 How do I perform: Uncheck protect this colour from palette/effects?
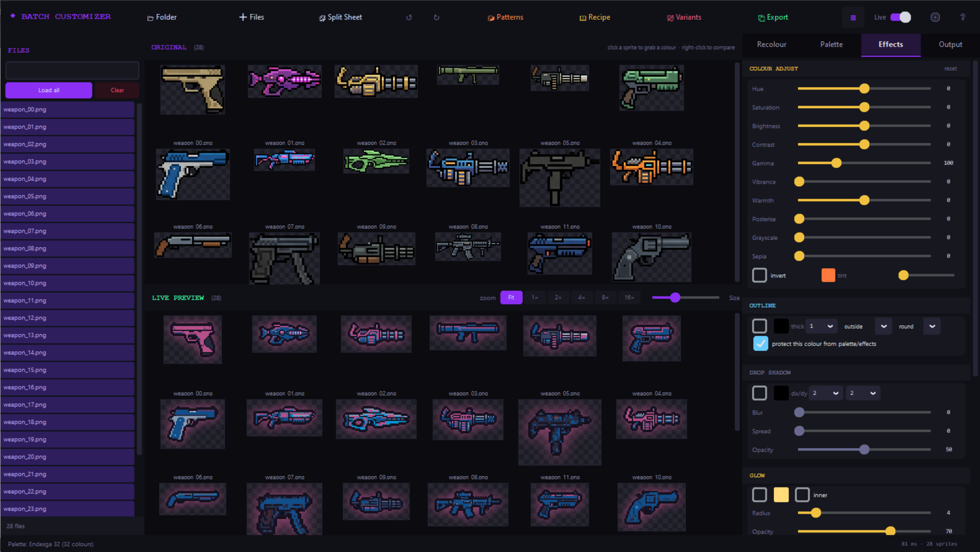(760, 344)
